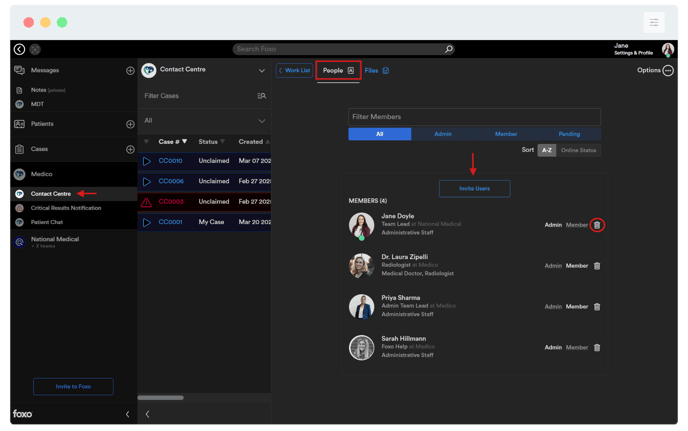Click the search magnifier icon
Screen dimensions: 688x431
point(448,49)
